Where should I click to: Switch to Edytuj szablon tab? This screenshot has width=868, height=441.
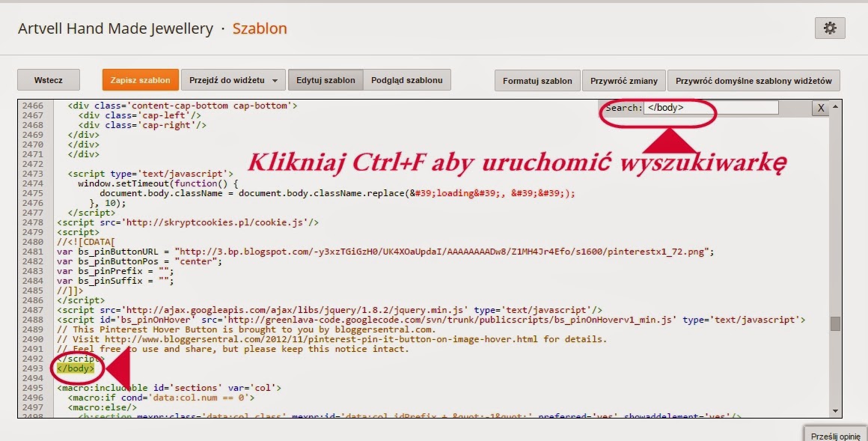point(325,80)
